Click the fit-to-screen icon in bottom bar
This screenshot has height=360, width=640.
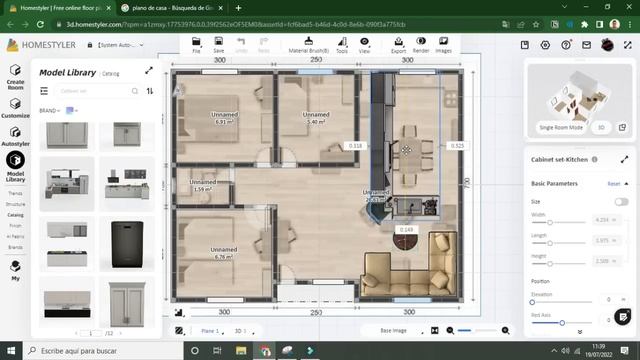pyautogui.click(x=435, y=331)
